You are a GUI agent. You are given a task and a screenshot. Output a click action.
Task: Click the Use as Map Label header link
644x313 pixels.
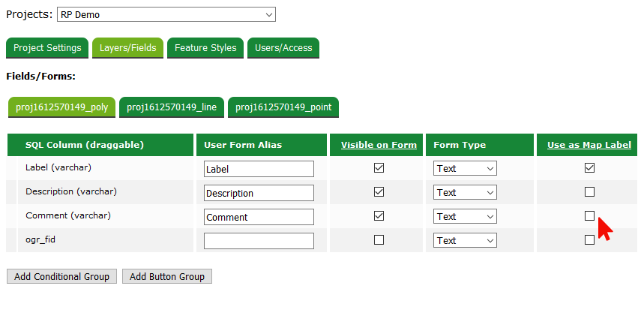tap(589, 145)
